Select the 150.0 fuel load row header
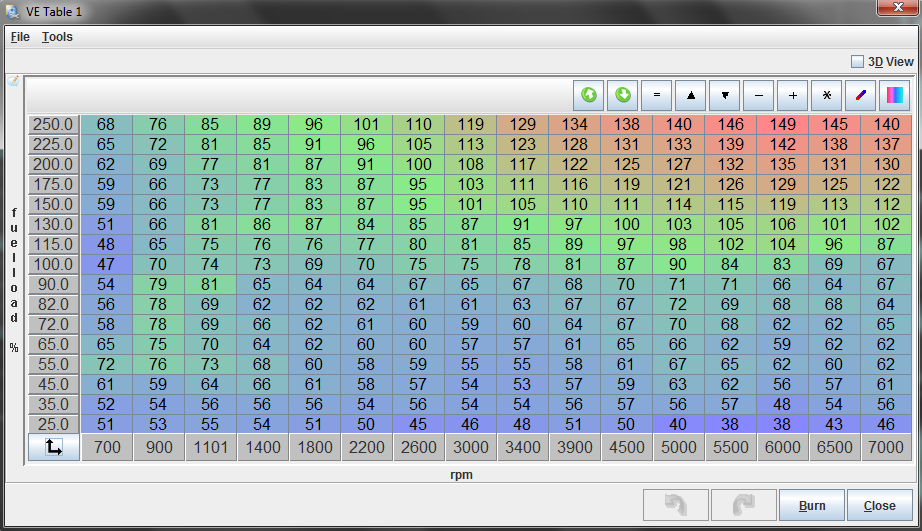922x531 pixels. 54,205
